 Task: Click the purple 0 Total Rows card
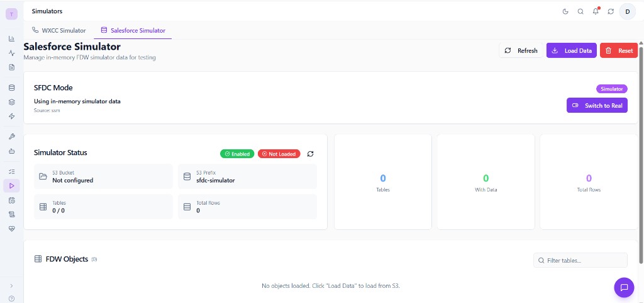pos(589,181)
